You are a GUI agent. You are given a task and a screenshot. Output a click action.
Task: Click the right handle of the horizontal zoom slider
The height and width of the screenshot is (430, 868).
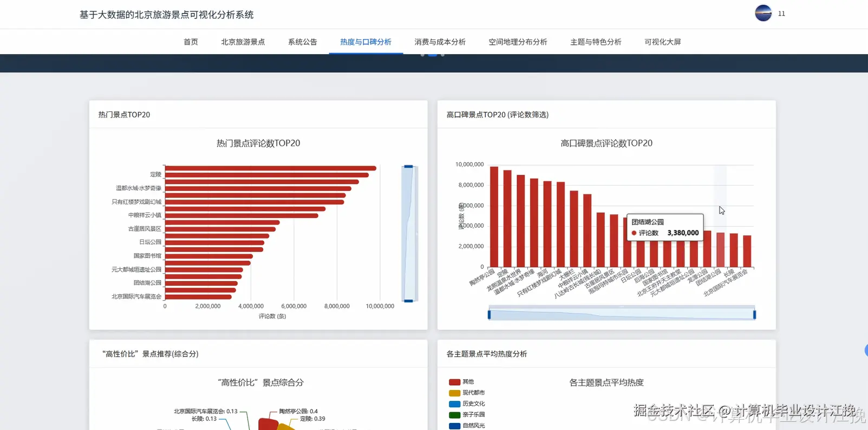coord(754,314)
